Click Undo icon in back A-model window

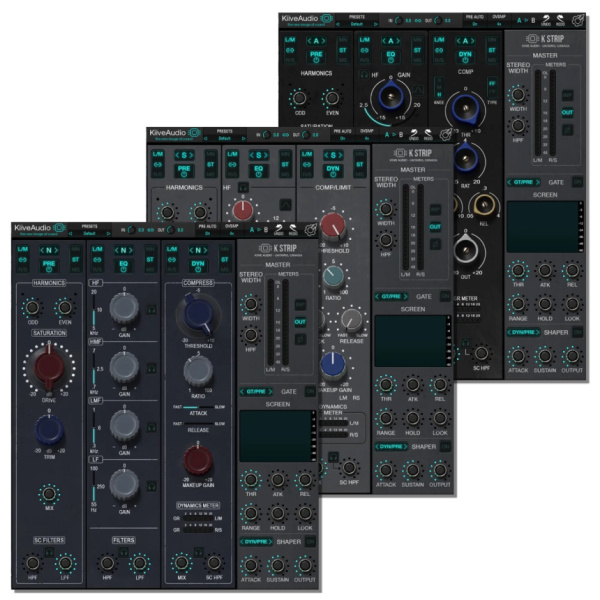point(546,20)
